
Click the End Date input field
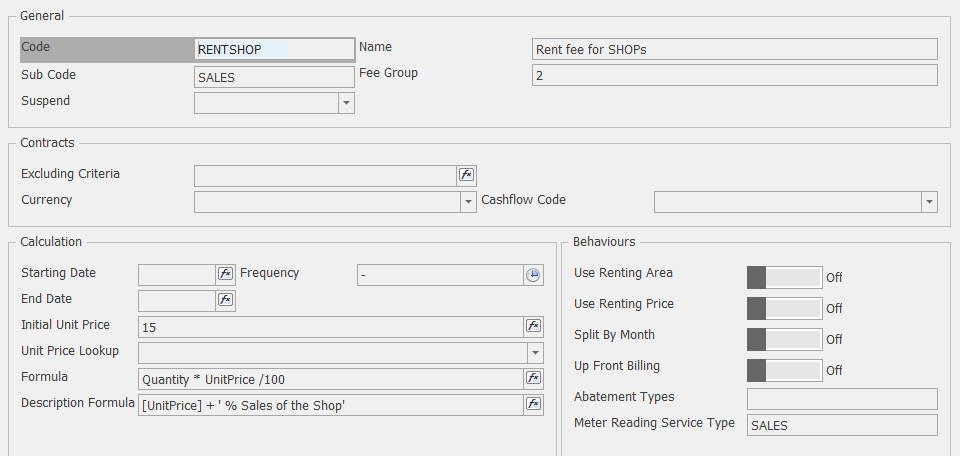177,301
